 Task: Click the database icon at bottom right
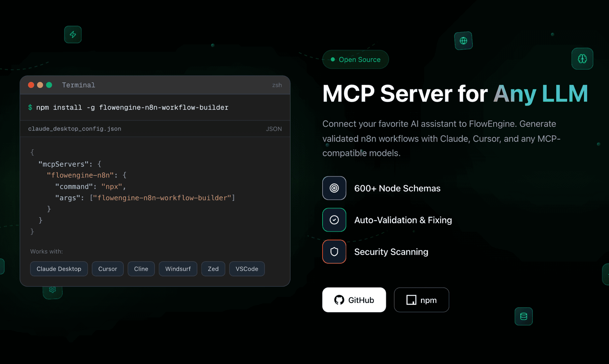tap(523, 316)
